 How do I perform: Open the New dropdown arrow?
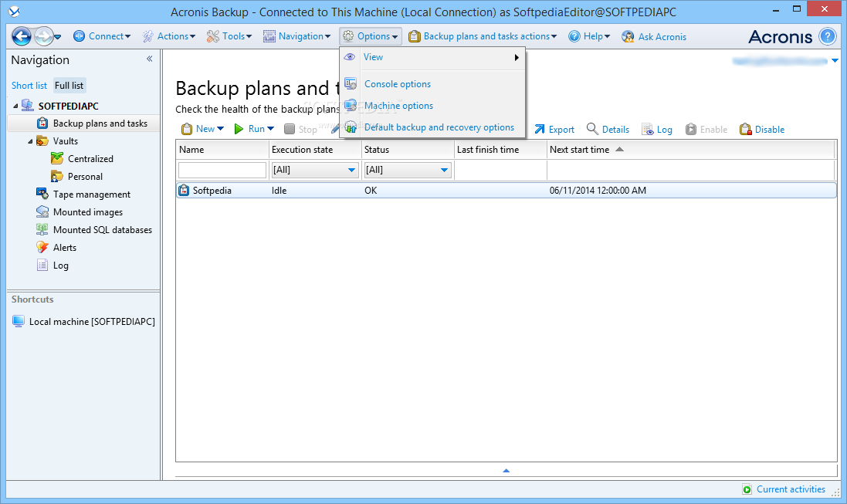tap(220, 129)
